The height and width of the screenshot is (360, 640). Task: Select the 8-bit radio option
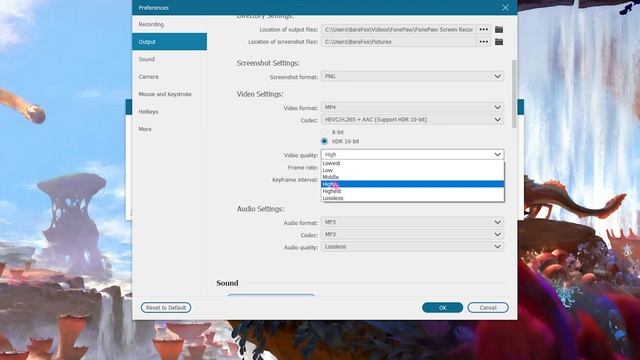(324, 132)
